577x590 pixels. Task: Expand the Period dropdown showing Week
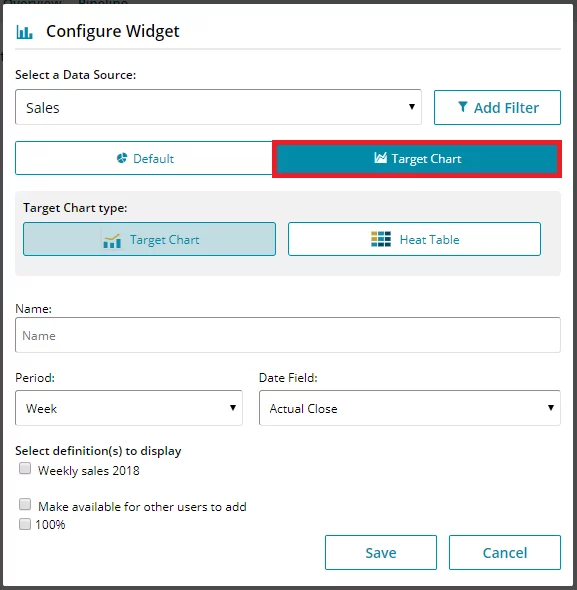pos(129,408)
